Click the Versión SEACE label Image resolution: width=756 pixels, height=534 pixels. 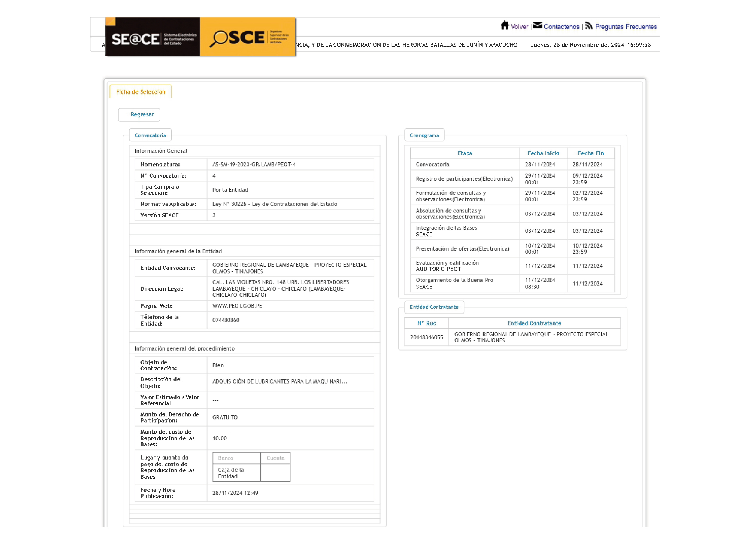pos(159,215)
